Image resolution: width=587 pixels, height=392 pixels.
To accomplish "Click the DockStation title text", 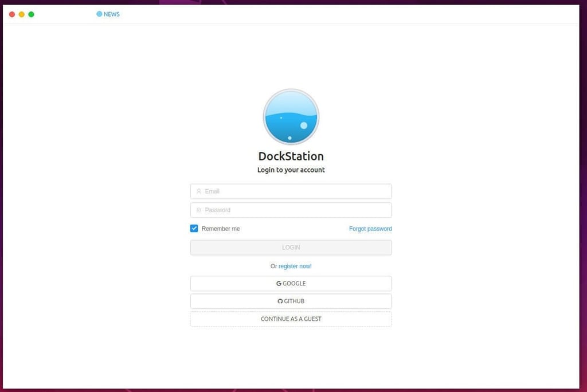I will coord(291,156).
